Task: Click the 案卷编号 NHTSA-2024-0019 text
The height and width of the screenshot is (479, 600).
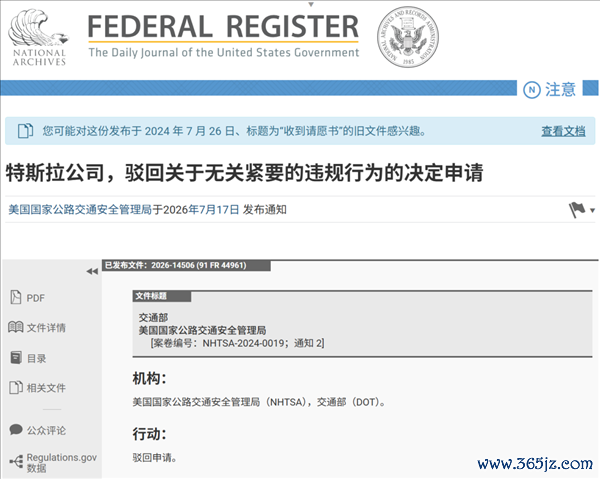Action: point(237,343)
